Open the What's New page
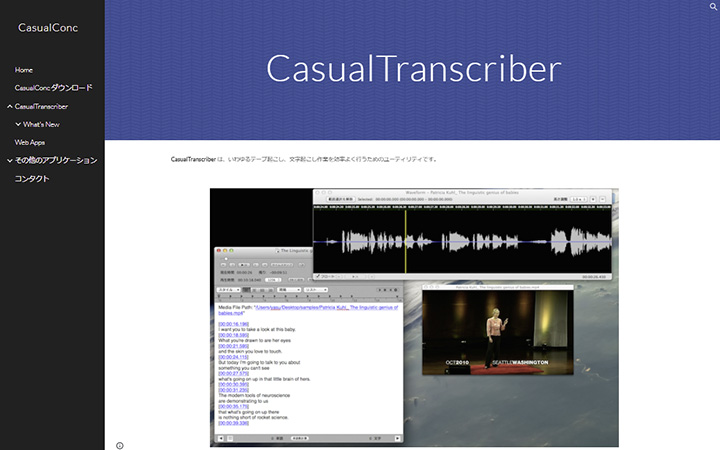The image size is (720, 450). point(41,124)
